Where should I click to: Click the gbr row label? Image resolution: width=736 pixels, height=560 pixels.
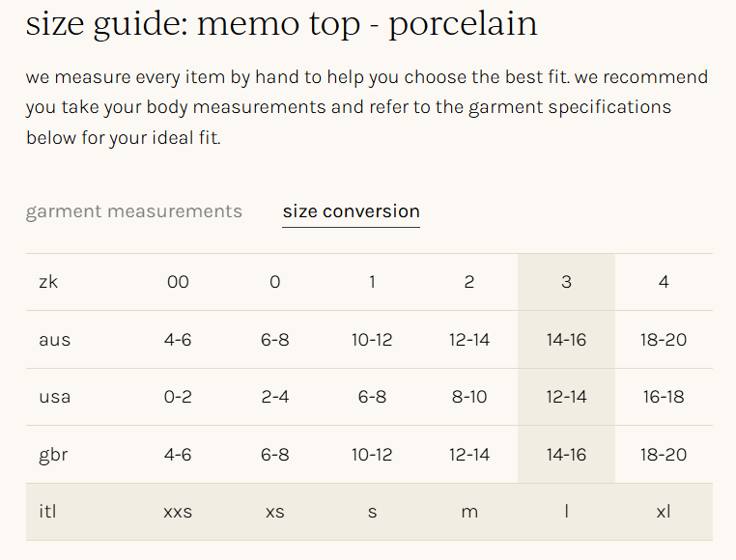[53, 455]
